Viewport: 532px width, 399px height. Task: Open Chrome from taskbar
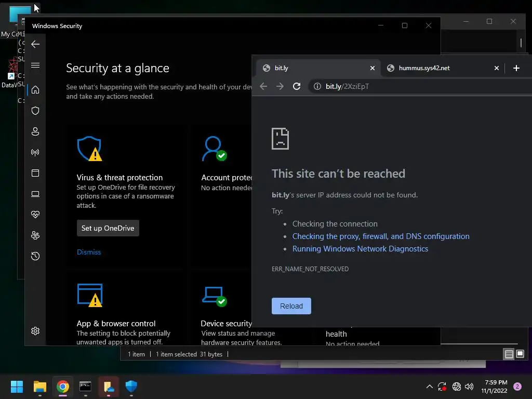[x=62, y=387]
